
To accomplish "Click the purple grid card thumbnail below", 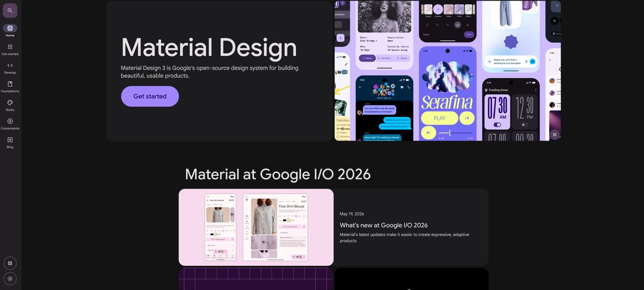I will (256, 279).
